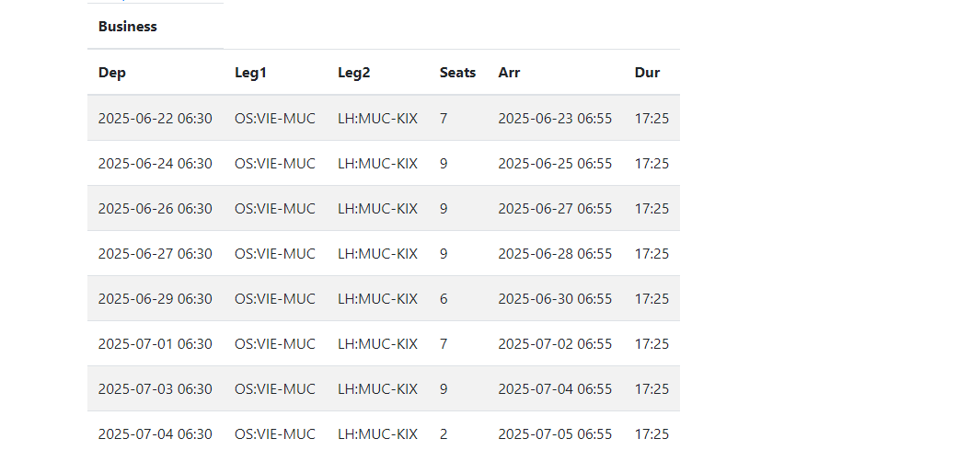
Task: Click OS:VIE-MUC in the 2025-06-26 row
Action: (x=274, y=209)
